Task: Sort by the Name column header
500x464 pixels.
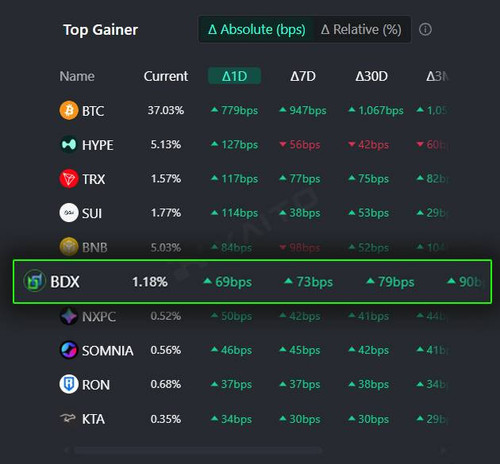Action: (77, 76)
